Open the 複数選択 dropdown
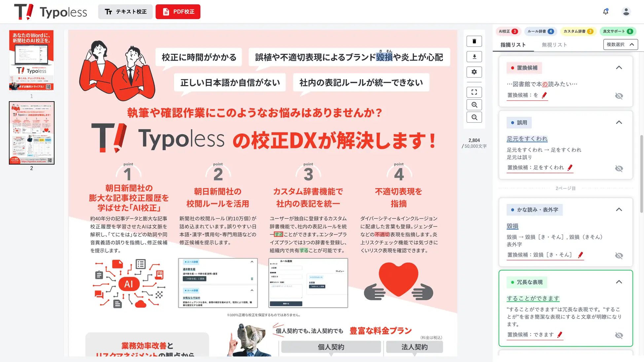Viewport: 644px width, 362px height. point(620,45)
